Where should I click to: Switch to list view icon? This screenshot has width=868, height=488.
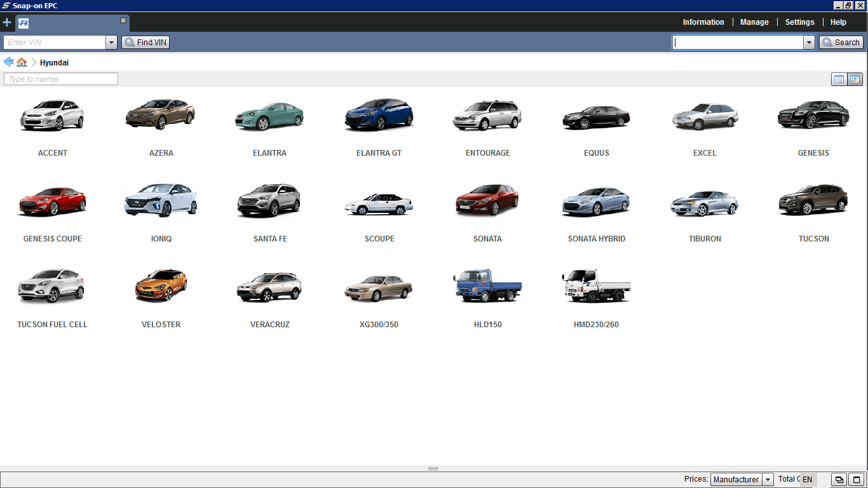[839, 79]
